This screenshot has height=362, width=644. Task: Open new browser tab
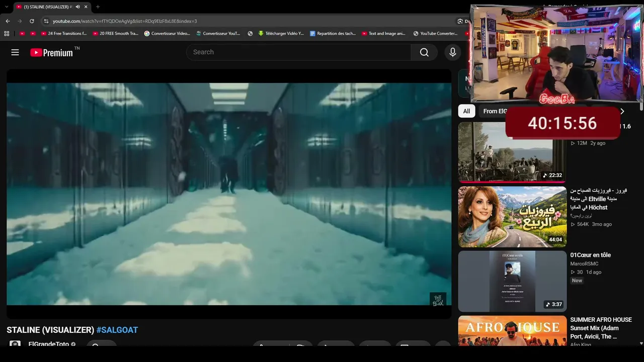(x=98, y=7)
